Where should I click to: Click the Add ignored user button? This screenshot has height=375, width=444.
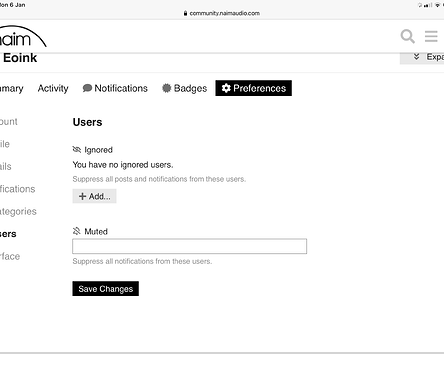click(94, 196)
